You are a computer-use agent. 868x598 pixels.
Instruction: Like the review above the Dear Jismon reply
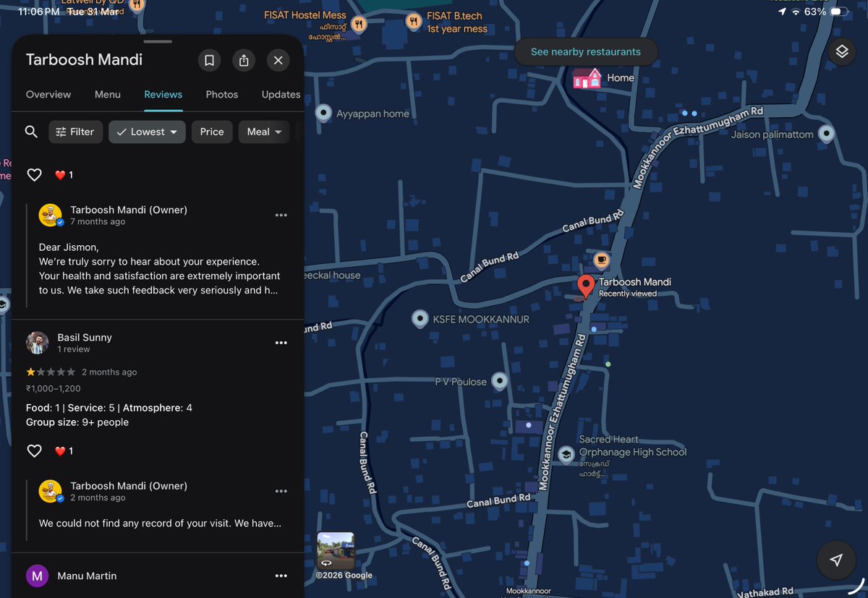coord(34,175)
